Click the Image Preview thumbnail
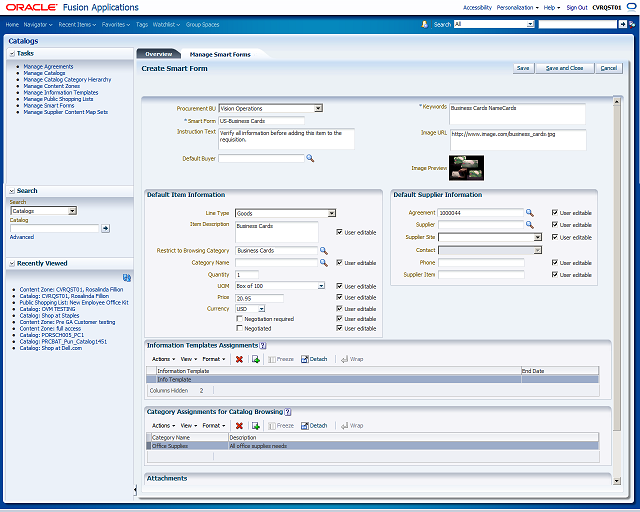Screen dimensions: 640x512 pyautogui.click(x=467, y=167)
